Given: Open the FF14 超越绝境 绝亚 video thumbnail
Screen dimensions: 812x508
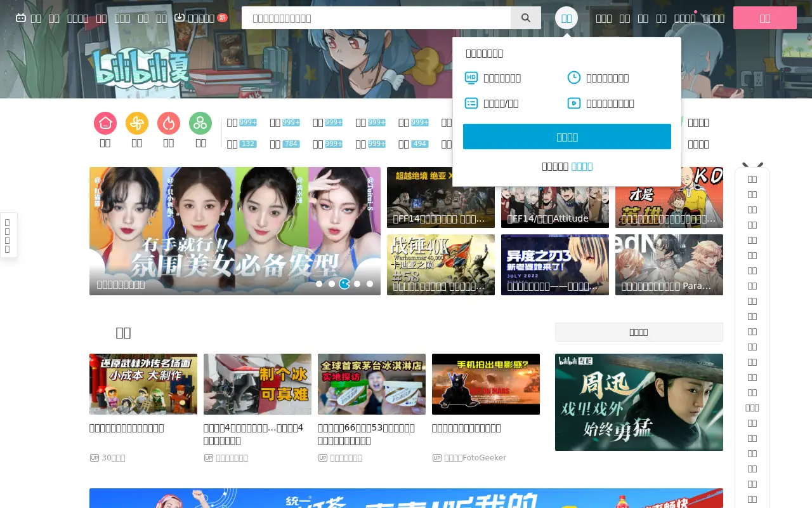Looking at the screenshot, I should click(x=441, y=197).
